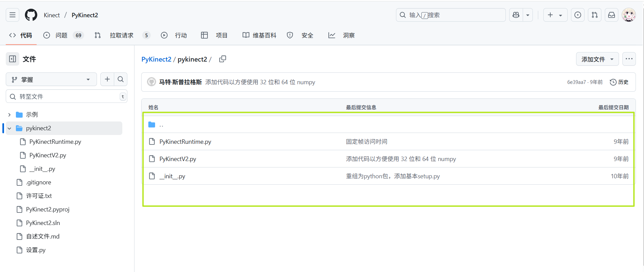Open the 洞察 tab
This screenshot has height=272, width=644.
pos(342,35)
